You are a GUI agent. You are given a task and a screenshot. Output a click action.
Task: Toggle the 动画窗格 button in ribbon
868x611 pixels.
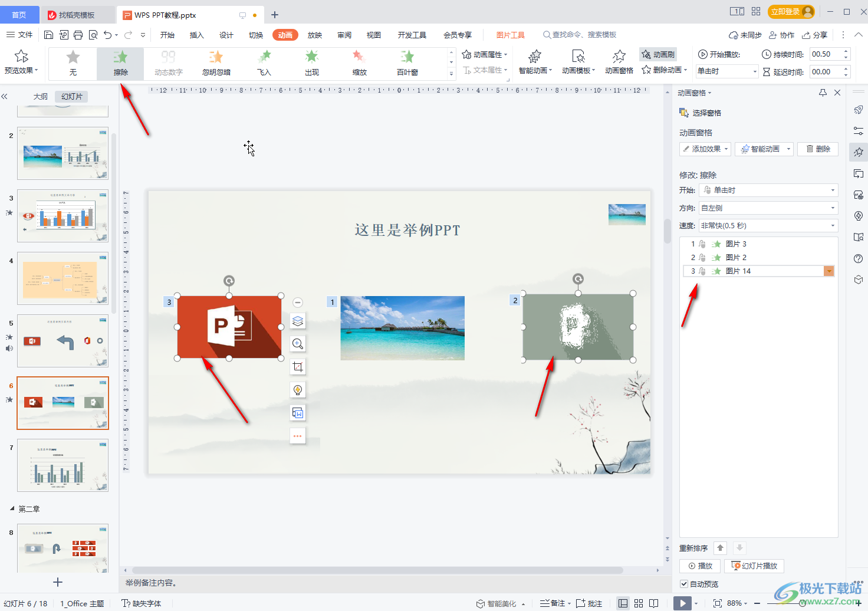tap(619, 63)
